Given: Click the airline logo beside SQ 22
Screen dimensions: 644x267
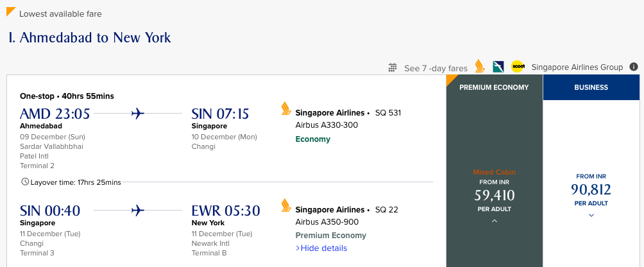Looking at the screenshot, I should [x=286, y=205].
